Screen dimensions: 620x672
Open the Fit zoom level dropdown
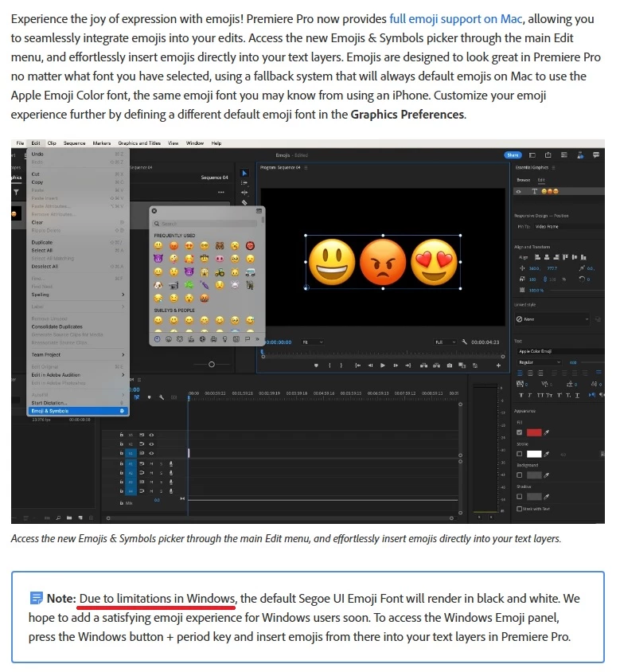(x=313, y=342)
